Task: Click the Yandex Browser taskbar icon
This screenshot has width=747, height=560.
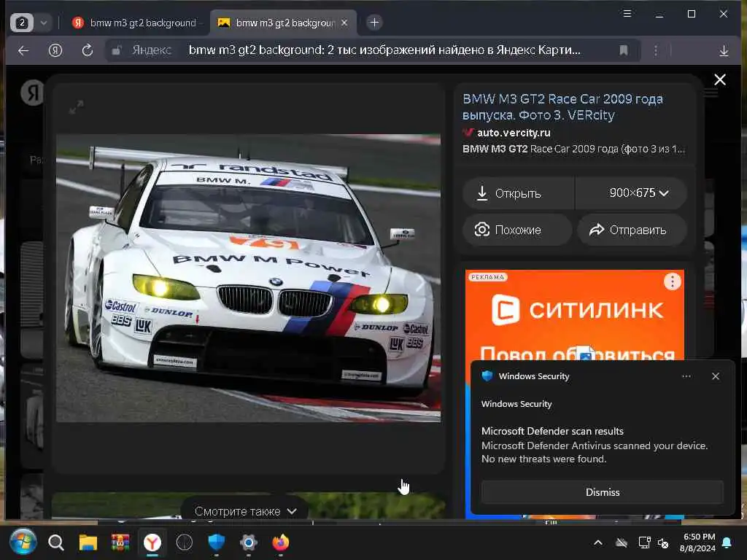Action: pos(152,542)
